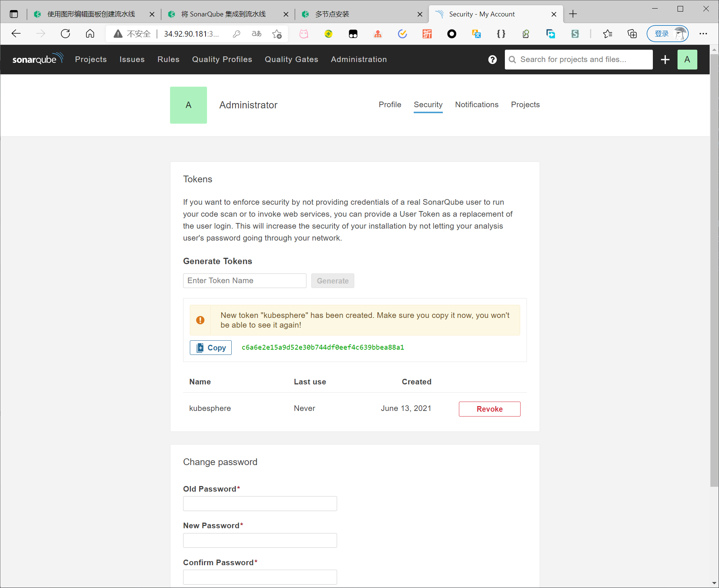
Task: Open the tab actions menu icon
Action: coord(14,14)
